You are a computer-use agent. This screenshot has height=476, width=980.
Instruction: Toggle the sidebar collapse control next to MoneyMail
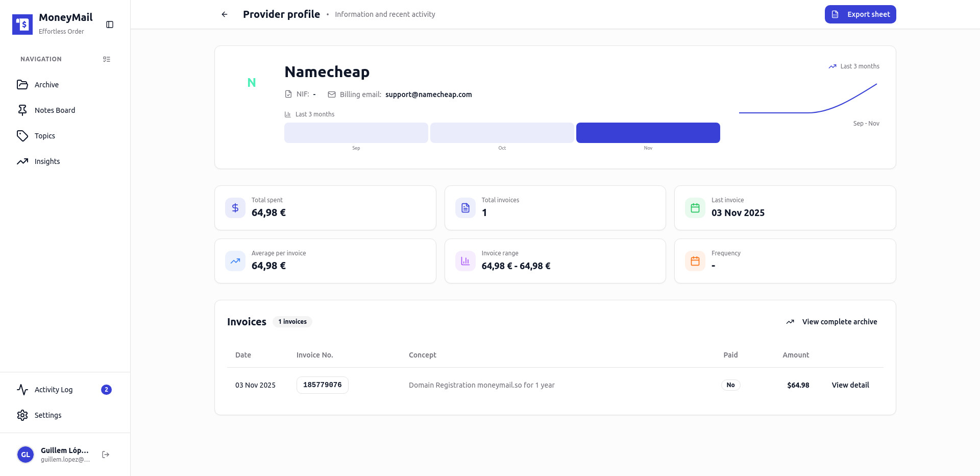[110, 24]
